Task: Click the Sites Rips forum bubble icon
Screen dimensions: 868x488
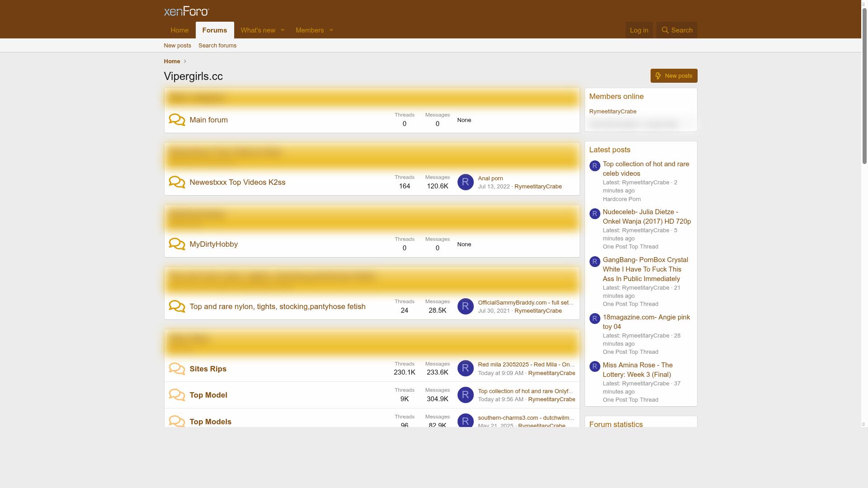Action: (x=177, y=369)
